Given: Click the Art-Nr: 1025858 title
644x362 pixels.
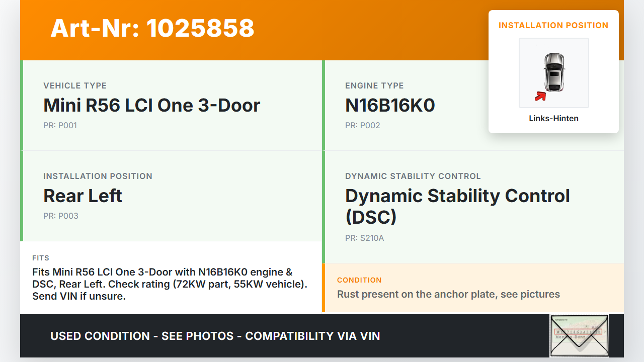Looking at the screenshot, I should (x=152, y=28).
